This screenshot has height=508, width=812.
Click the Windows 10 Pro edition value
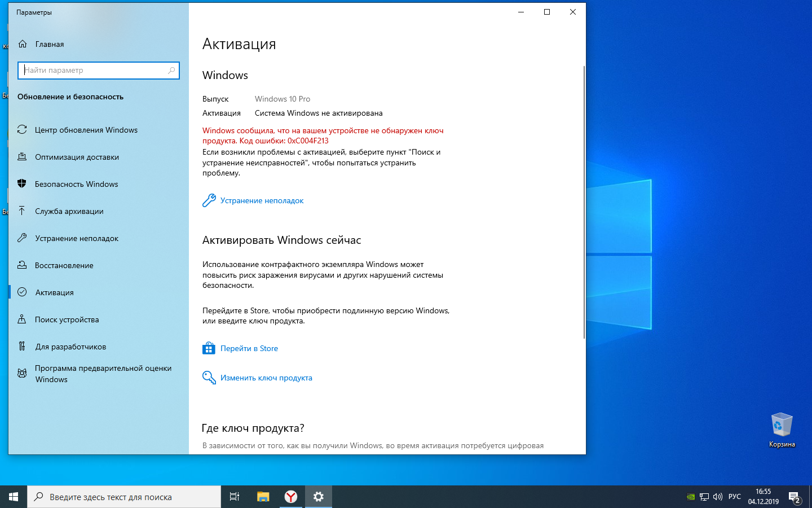[283, 99]
